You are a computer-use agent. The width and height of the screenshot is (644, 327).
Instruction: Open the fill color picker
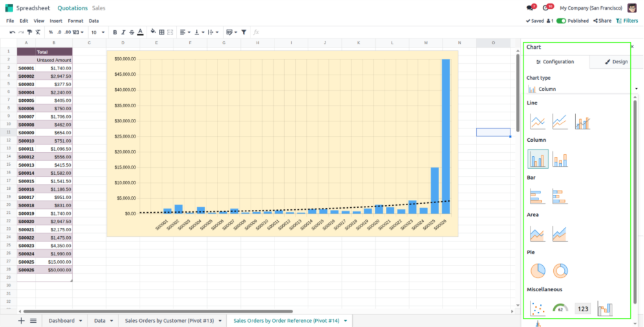point(153,32)
